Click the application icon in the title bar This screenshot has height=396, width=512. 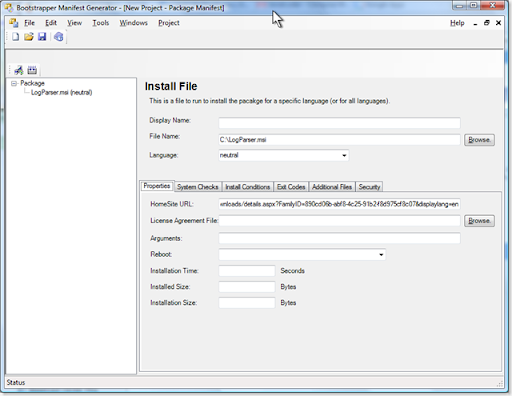(9, 7)
